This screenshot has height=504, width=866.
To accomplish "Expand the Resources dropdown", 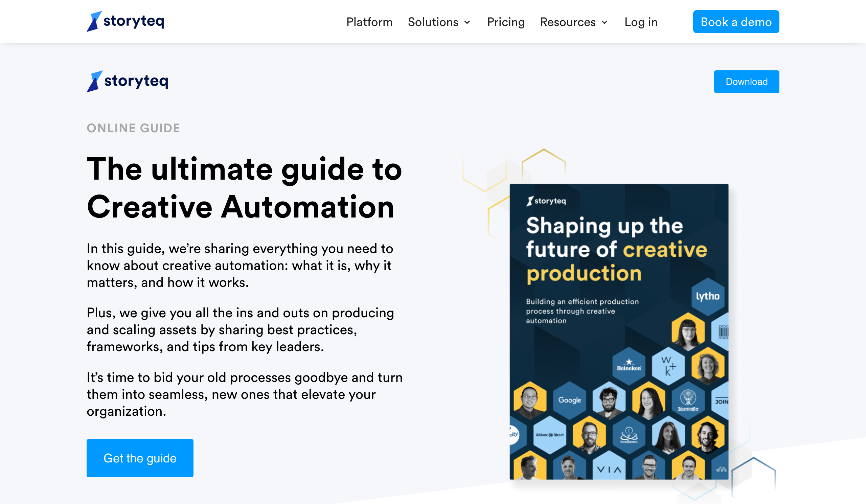I will tap(573, 22).
